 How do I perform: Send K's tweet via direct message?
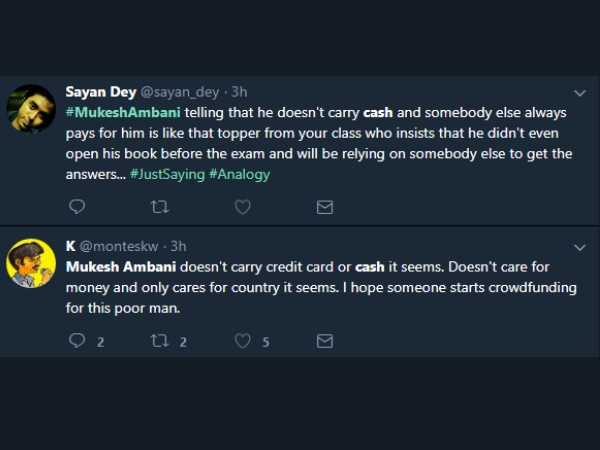pyautogui.click(x=324, y=341)
